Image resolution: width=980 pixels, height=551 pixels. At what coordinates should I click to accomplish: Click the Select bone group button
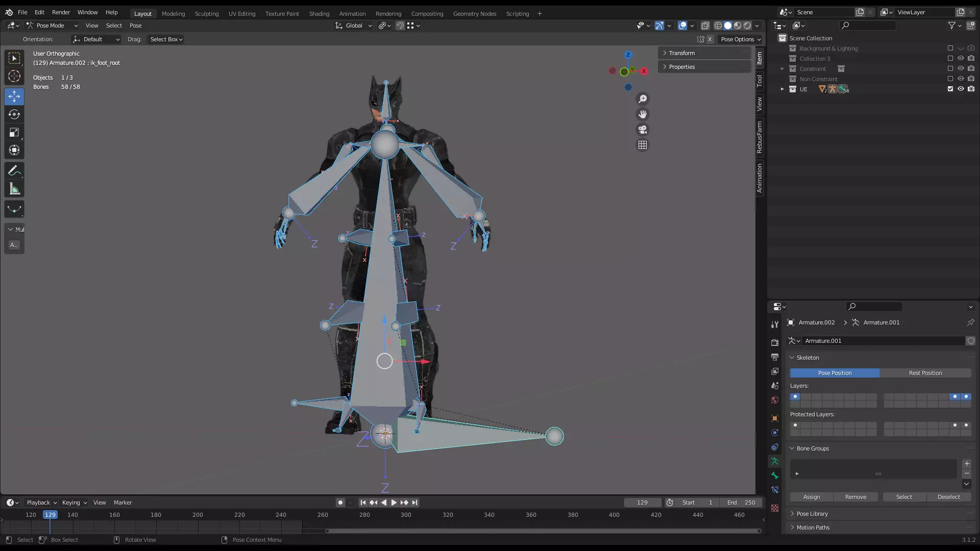pos(904,497)
